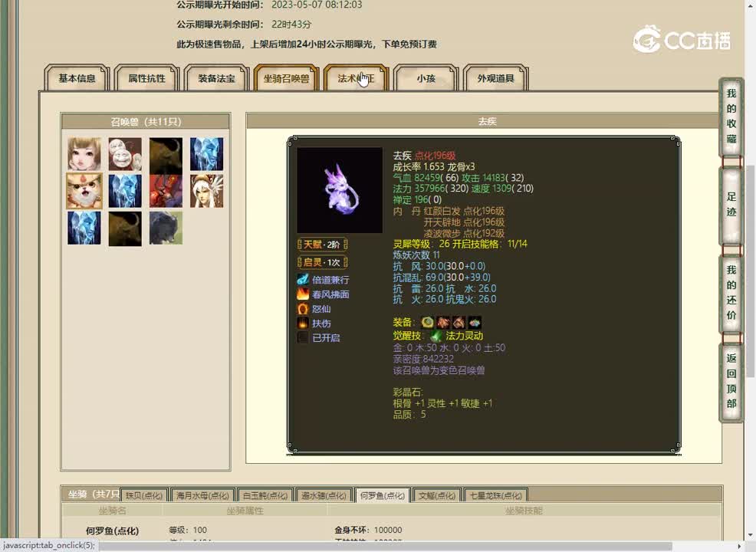Select the blonde girl summon portrait
This screenshot has height=552, width=756.
click(x=85, y=154)
